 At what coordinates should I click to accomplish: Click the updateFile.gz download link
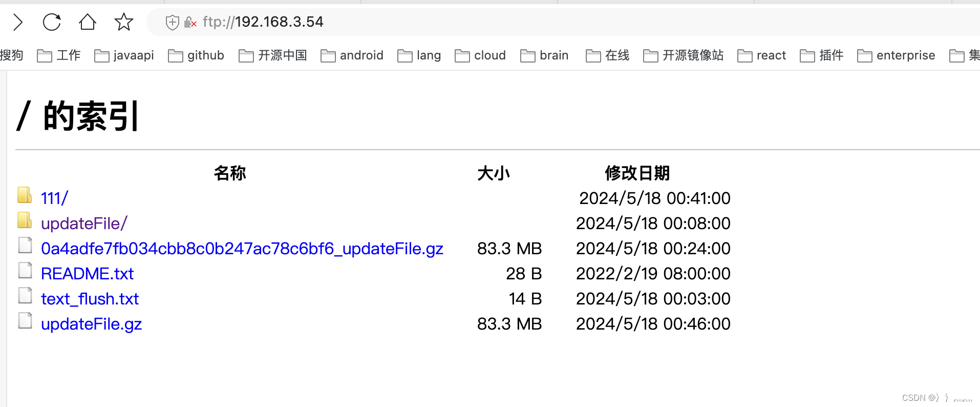point(91,324)
